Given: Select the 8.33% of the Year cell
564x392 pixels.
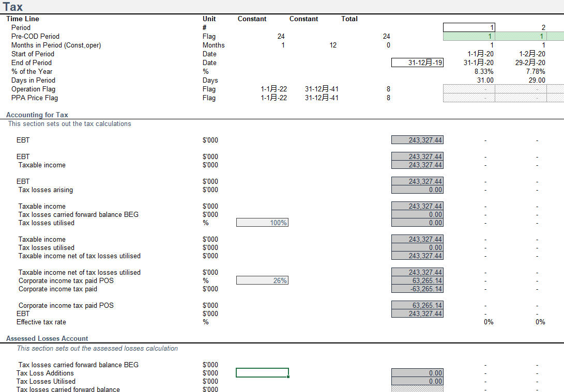Looking at the screenshot, I should (484, 71).
